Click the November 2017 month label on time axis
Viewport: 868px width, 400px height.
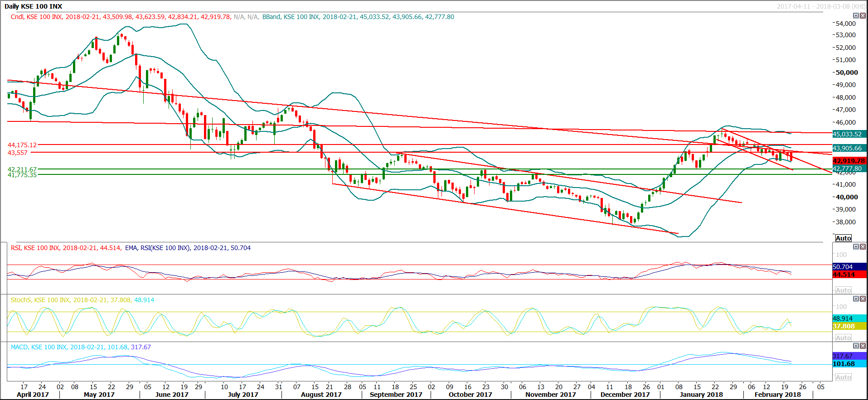(x=551, y=395)
